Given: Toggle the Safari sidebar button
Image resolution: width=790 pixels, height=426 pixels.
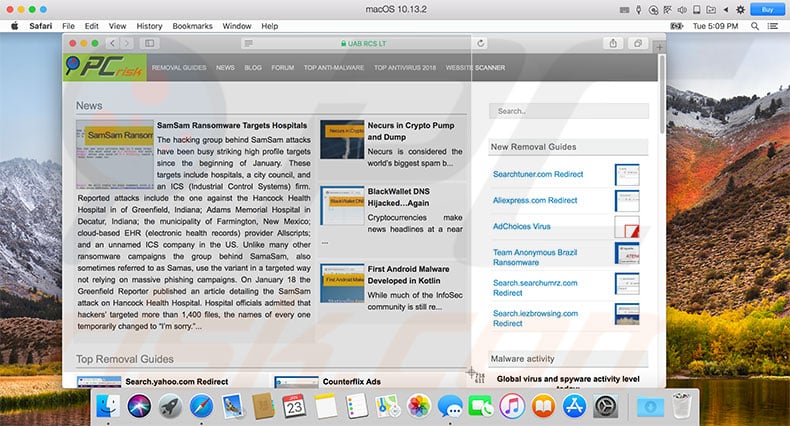Looking at the screenshot, I should pyautogui.click(x=150, y=43).
